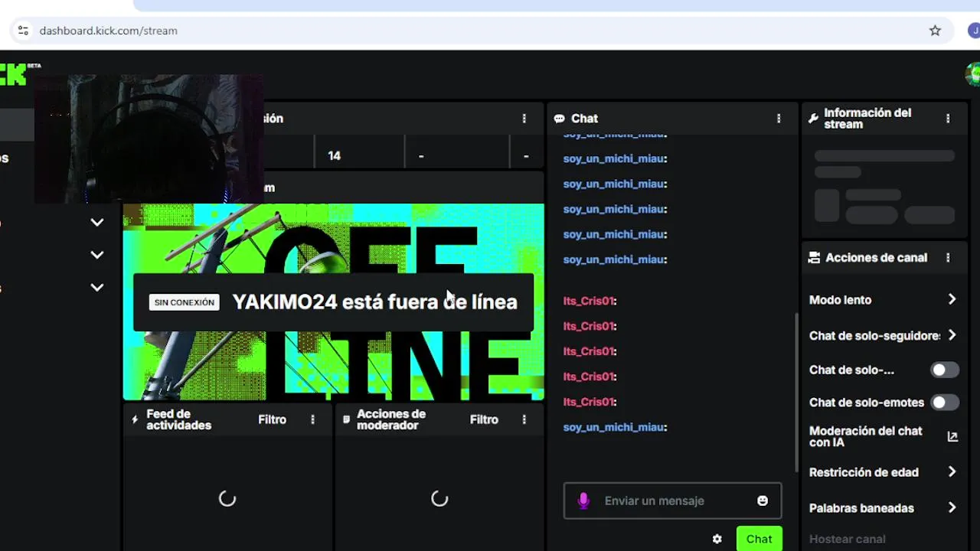Open the emoji picker in chat
This screenshot has height=551, width=980.
click(763, 500)
